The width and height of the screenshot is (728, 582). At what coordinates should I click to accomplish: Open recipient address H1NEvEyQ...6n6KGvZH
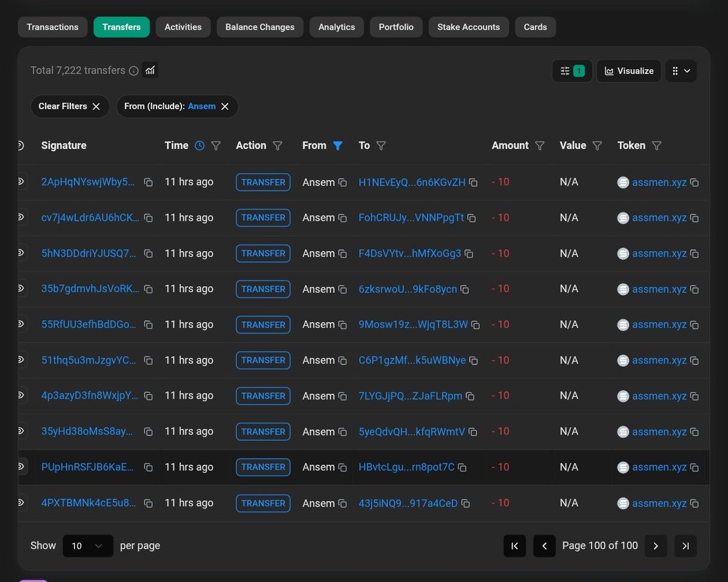click(x=412, y=182)
